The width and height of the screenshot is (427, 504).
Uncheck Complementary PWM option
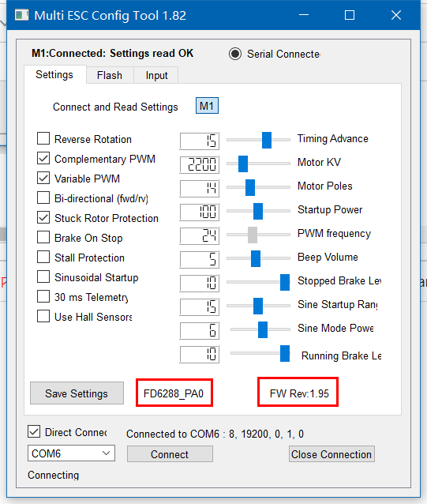coord(43,158)
